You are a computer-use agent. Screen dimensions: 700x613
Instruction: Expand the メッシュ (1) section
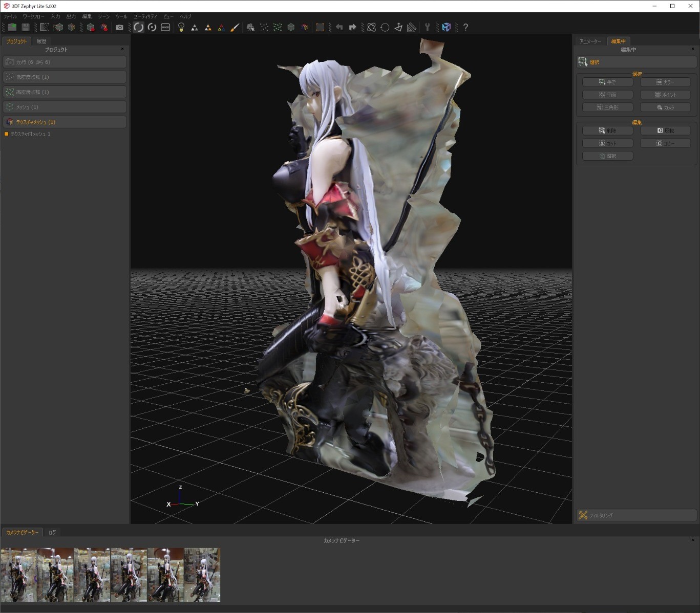(65, 107)
